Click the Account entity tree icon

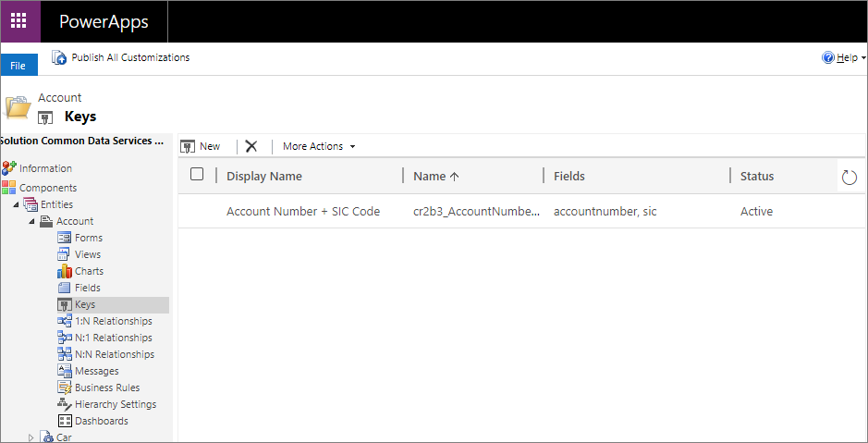point(47,221)
